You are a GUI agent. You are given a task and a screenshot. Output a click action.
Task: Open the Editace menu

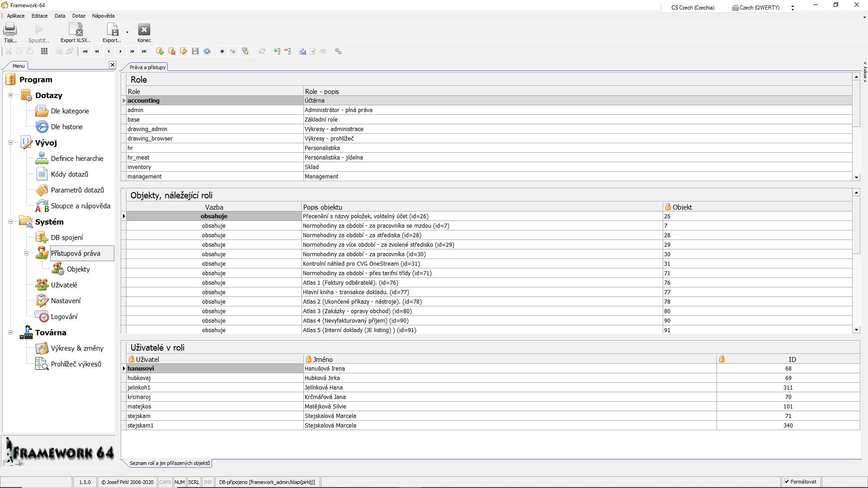[x=40, y=16]
